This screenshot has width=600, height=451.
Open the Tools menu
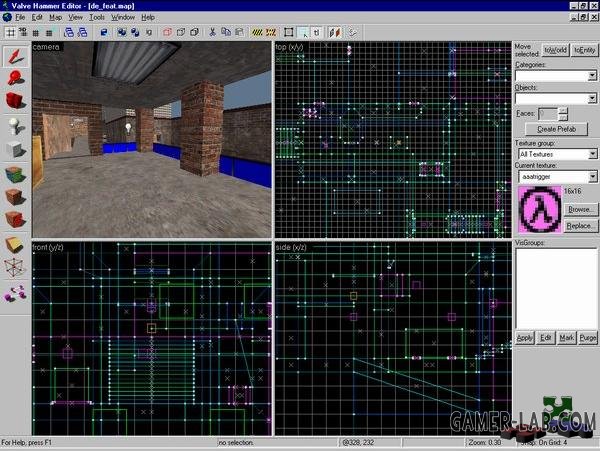[x=97, y=17]
